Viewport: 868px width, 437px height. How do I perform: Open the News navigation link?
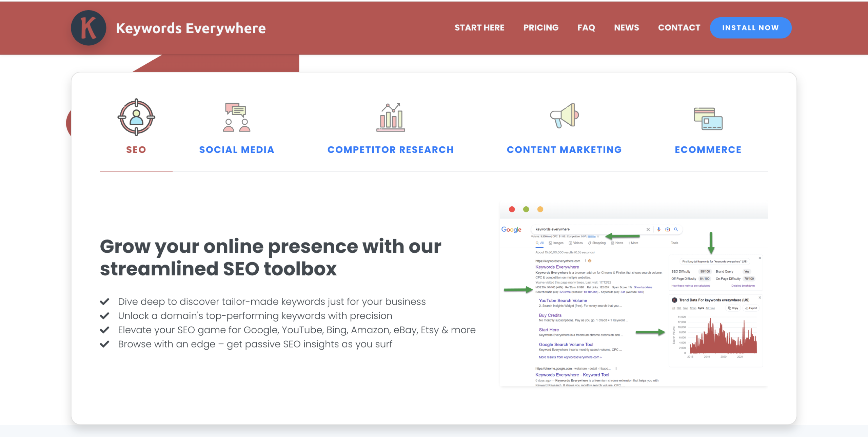(x=627, y=28)
